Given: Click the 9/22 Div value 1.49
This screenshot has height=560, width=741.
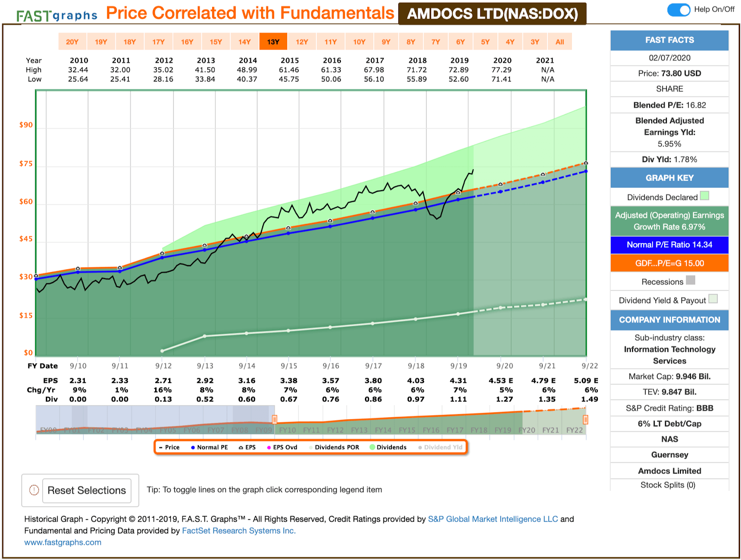Looking at the screenshot, I should pos(590,399).
